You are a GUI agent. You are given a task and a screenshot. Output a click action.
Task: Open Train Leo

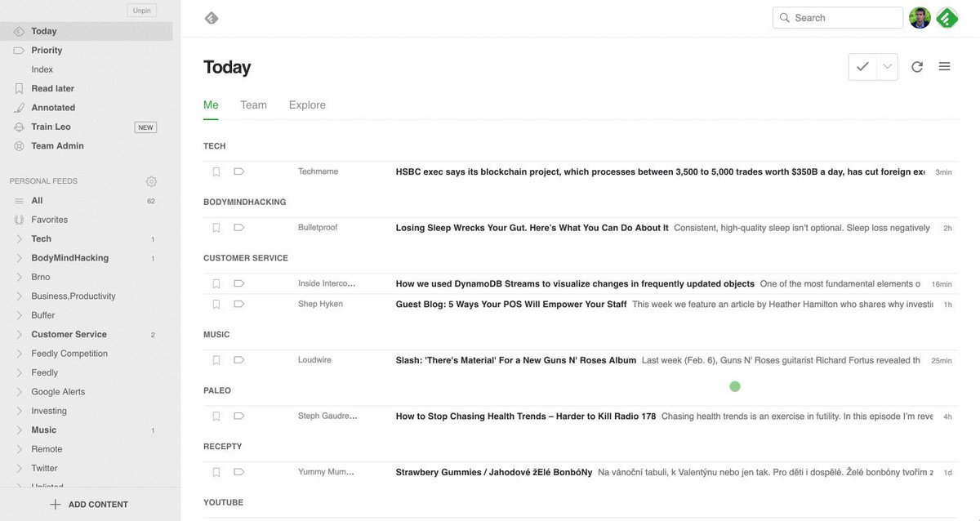[51, 127]
